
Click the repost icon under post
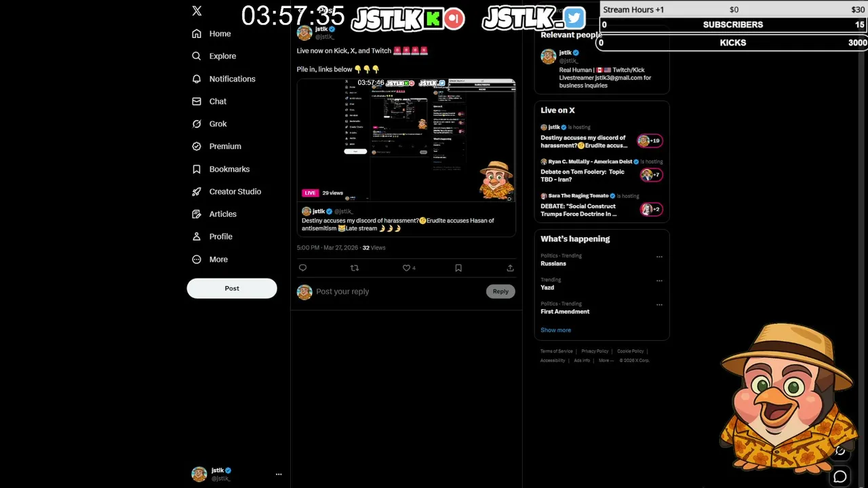click(354, 268)
